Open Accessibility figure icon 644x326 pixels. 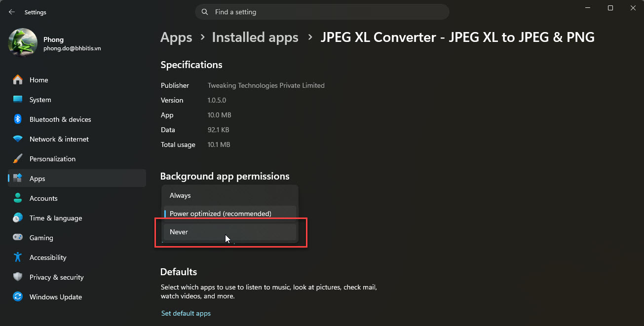click(x=18, y=257)
